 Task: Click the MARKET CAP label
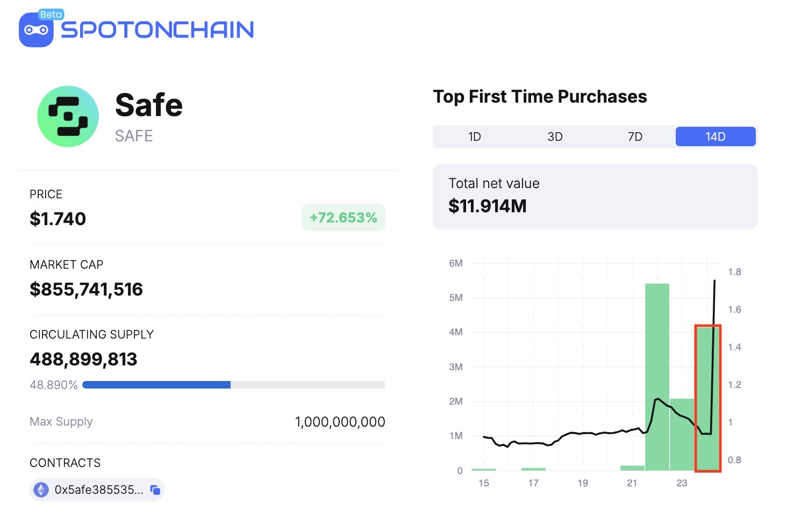click(x=66, y=264)
